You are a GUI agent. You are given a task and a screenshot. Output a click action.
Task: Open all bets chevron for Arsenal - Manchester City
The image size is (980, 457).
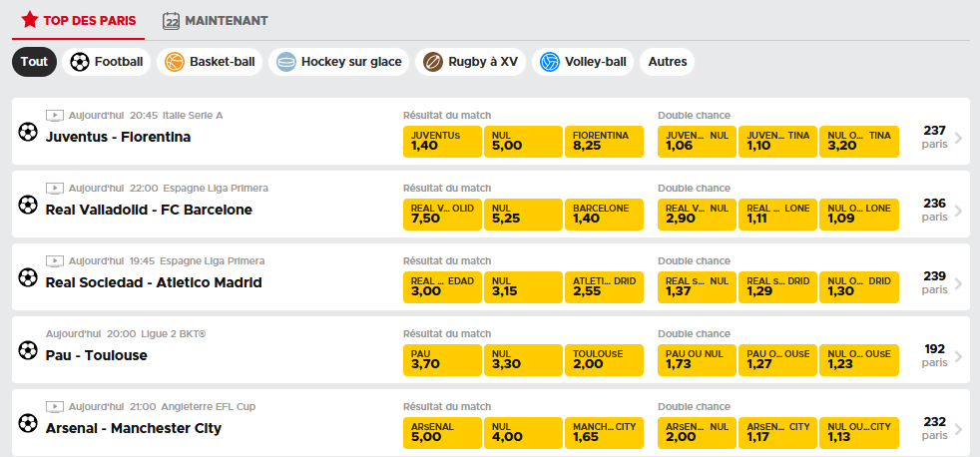pyautogui.click(x=959, y=429)
